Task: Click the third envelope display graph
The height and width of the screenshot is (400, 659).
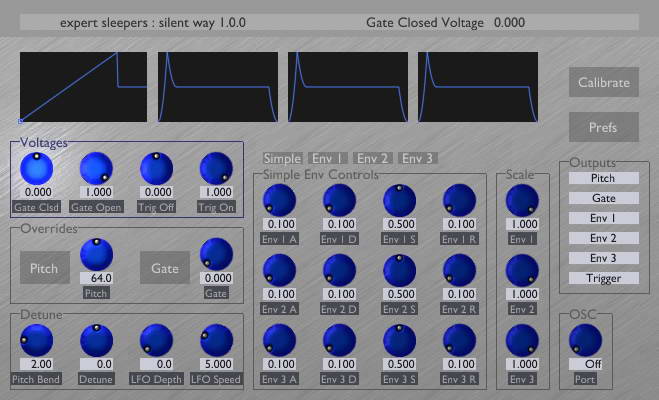Action: click(348, 87)
